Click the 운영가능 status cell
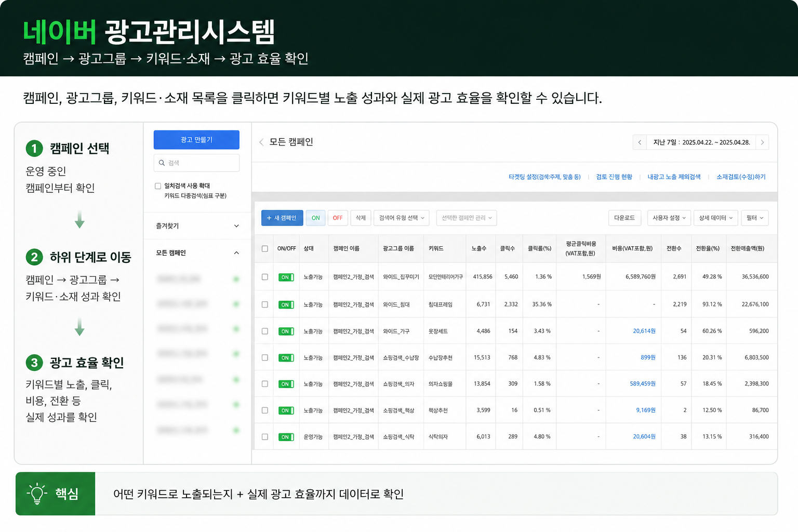Image resolution: width=798 pixels, height=532 pixels. pyautogui.click(x=313, y=437)
